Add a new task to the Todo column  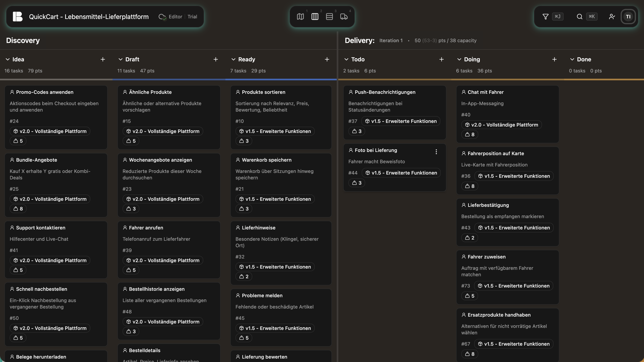[442, 59]
